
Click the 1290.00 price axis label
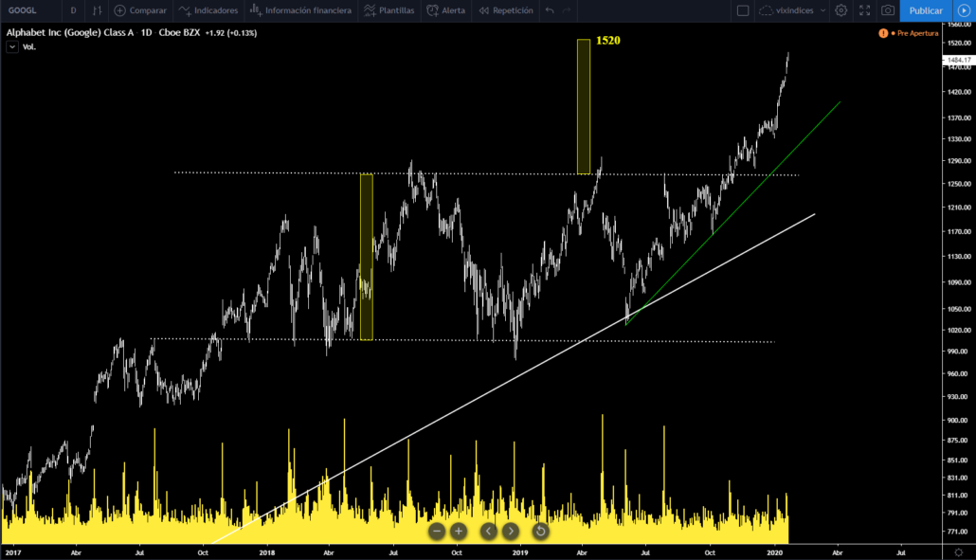click(959, 160)
